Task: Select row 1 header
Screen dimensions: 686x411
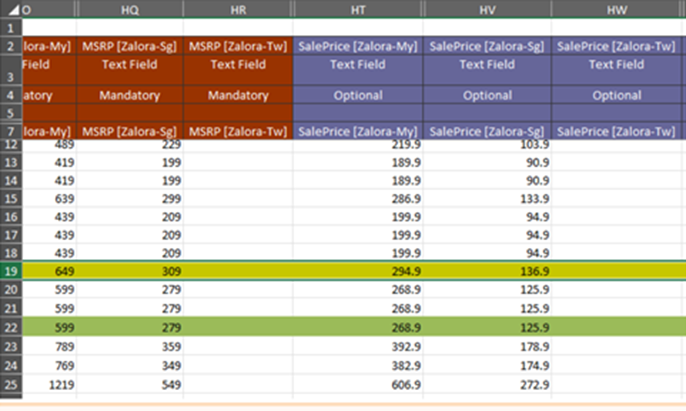Action: 11,28
